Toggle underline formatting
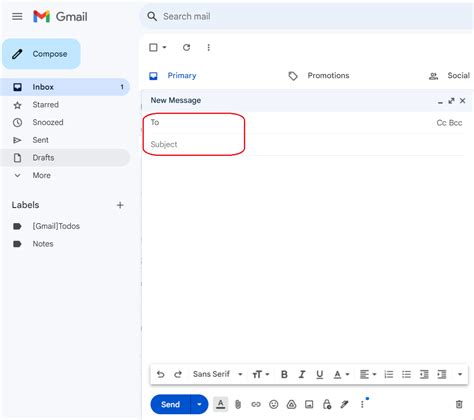The height and width of the screenshot is (420, 474). click(320, 375)
